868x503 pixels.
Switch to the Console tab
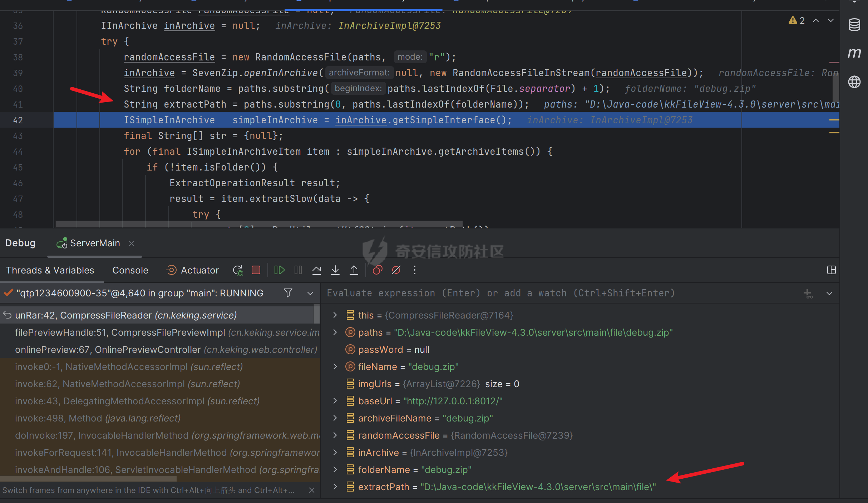coord(130,270)
